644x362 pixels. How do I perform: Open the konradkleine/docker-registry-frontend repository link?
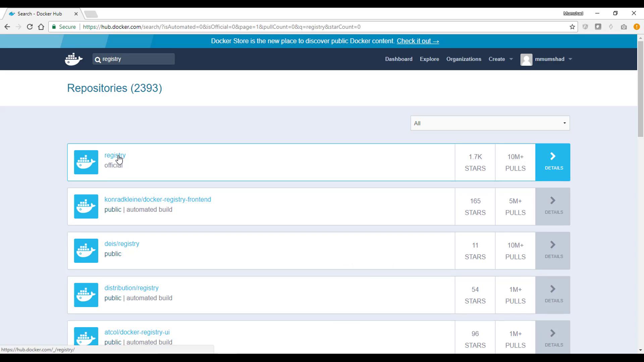coord(158,199)
